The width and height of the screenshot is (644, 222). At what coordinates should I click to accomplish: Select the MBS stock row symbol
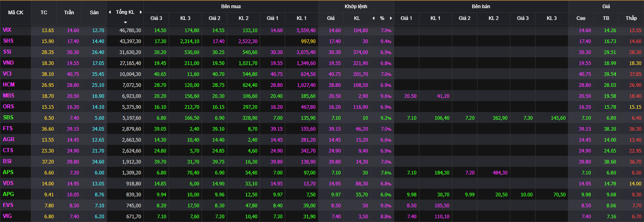pyautogui.click(x=8, y=95)
